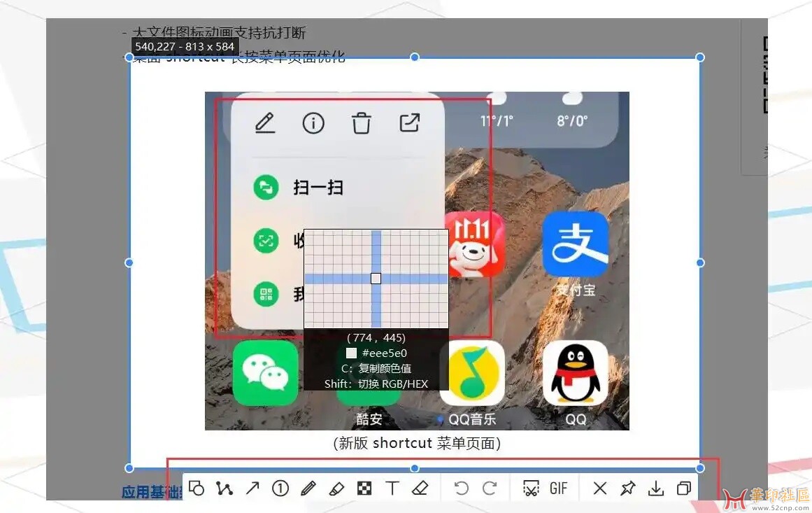The width and height of the screenshot is (812, 513).
Task: Click the 酷安 app label
Action: coord(369,419)
